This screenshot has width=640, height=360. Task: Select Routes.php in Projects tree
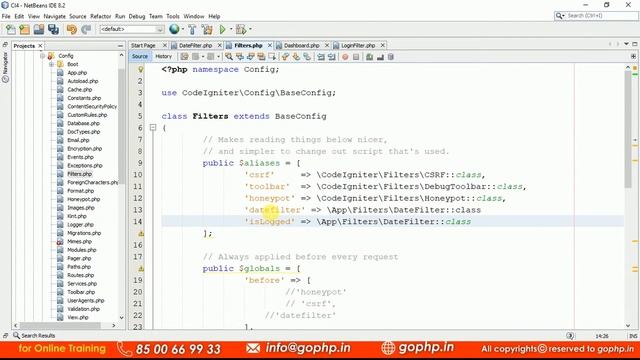point(80,275)
